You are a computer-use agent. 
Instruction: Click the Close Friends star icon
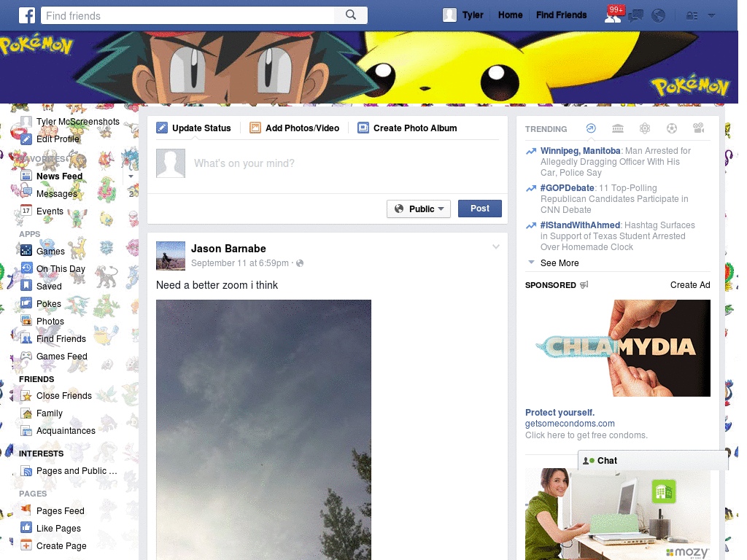point(26,396)
